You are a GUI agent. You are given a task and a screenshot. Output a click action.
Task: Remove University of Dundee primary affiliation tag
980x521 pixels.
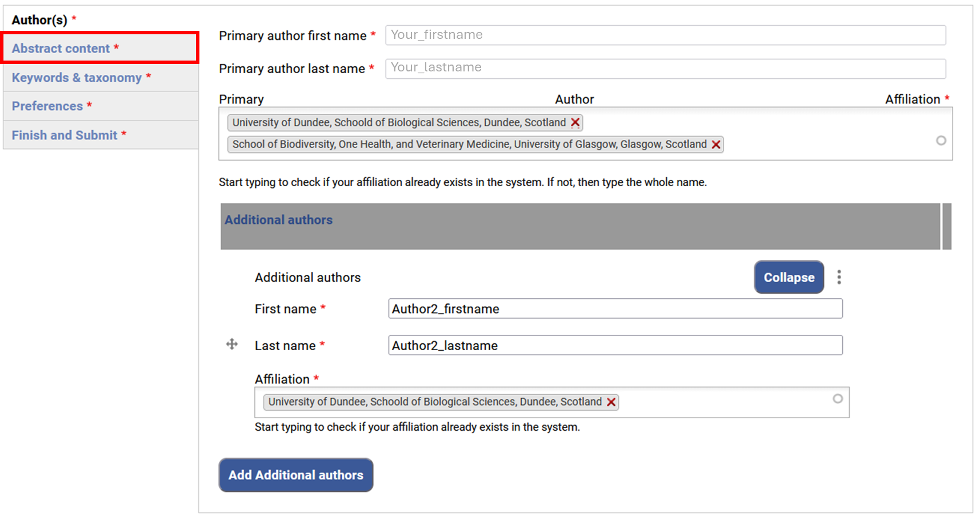tap(575, 123)
